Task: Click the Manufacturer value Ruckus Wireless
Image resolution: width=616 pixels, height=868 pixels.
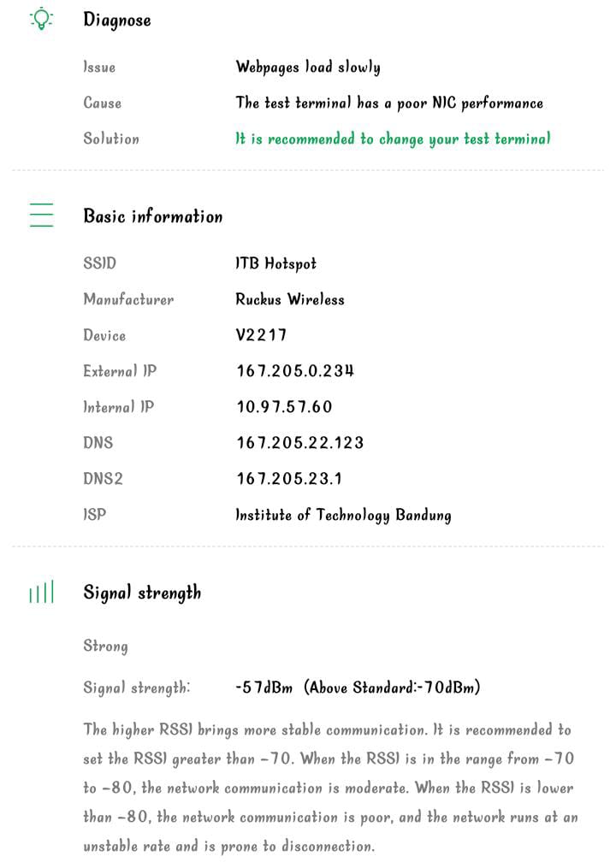Action: pyautogui.click(x=290, y=299)
